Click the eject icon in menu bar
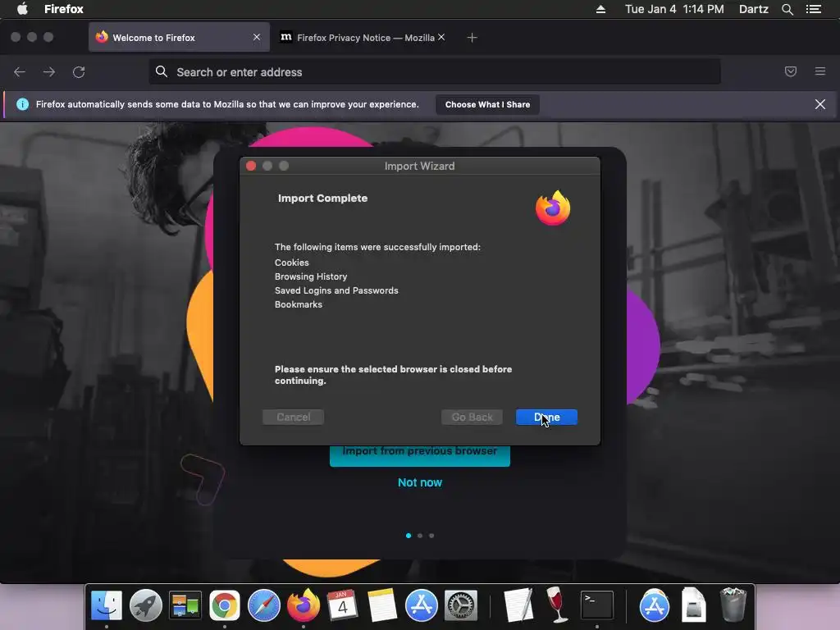This screenshot has width=840, height=630. (600, 9)
